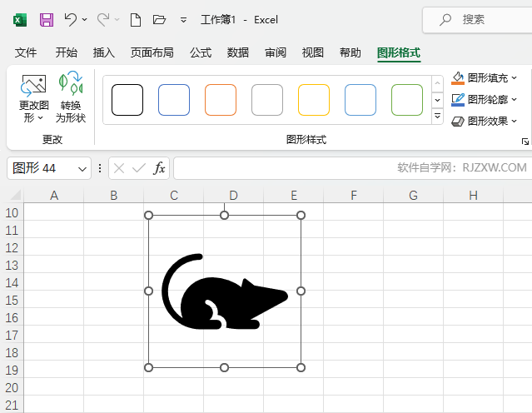
Task: Apply the green outline graphic style
Action: coord(407,100)
